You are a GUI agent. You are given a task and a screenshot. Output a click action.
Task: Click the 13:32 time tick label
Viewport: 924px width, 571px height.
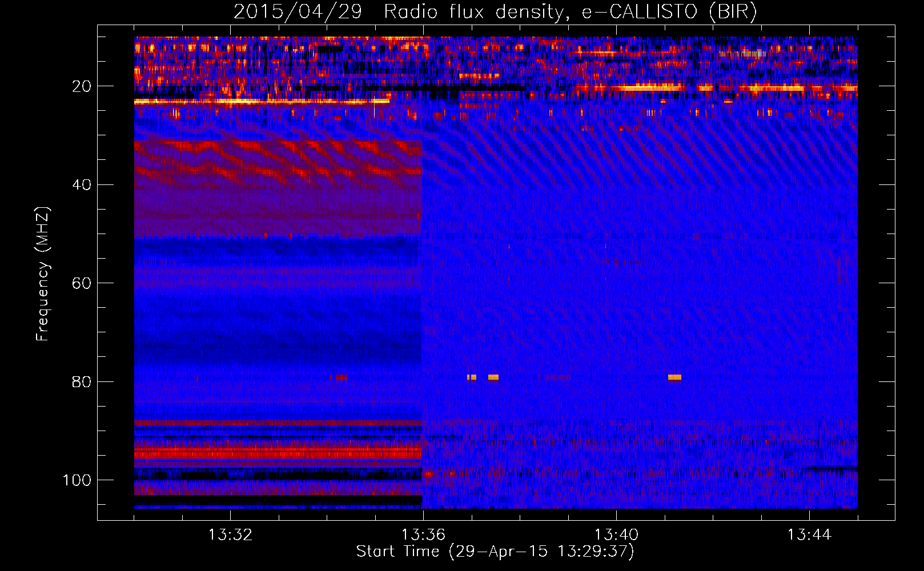[230, 535]
